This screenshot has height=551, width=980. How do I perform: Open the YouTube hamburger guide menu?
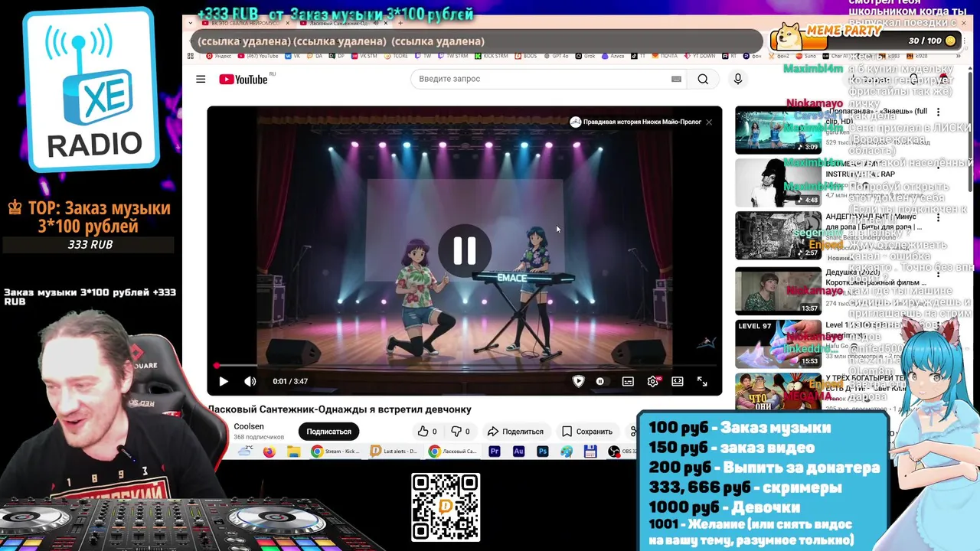pos(201,79)
